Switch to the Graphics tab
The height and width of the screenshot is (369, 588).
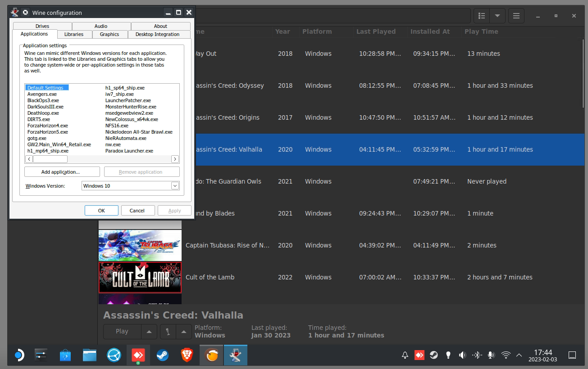click(109, 34)
